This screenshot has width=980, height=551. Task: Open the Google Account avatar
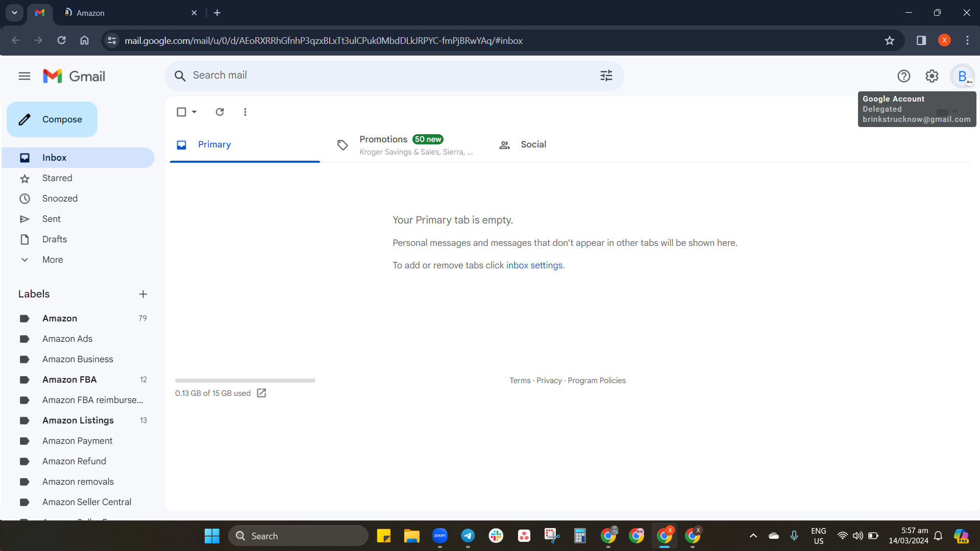(x=963, y=76)
